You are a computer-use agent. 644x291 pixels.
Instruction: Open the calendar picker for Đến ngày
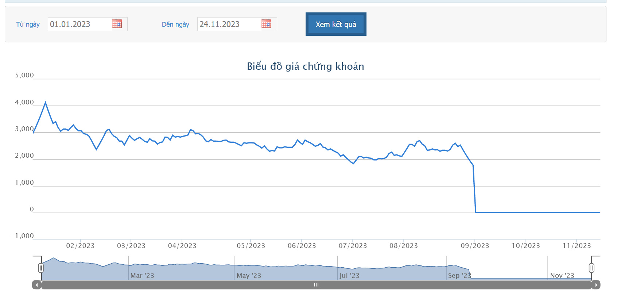pos(266,24)
